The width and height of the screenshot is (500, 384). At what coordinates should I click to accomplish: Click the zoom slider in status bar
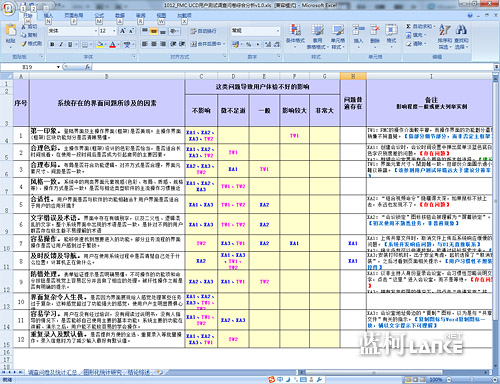(x=470, y=380)
